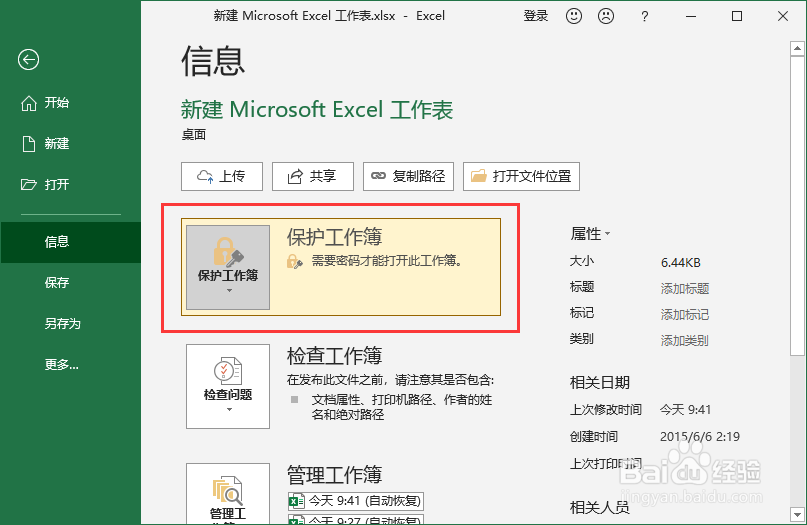Viewport: 807px width, 525px height.
Task: Click the 相关日期 heading
Action: [600, 382]
